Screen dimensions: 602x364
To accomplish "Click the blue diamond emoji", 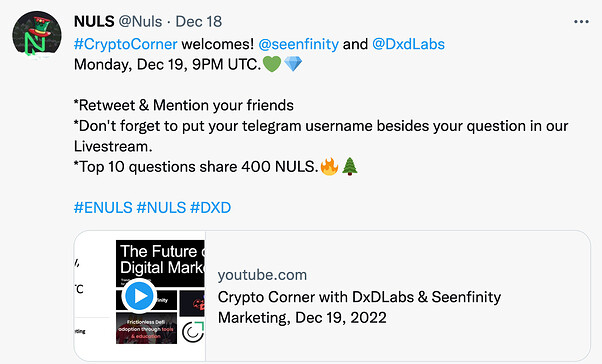I will tap(293, 64).
